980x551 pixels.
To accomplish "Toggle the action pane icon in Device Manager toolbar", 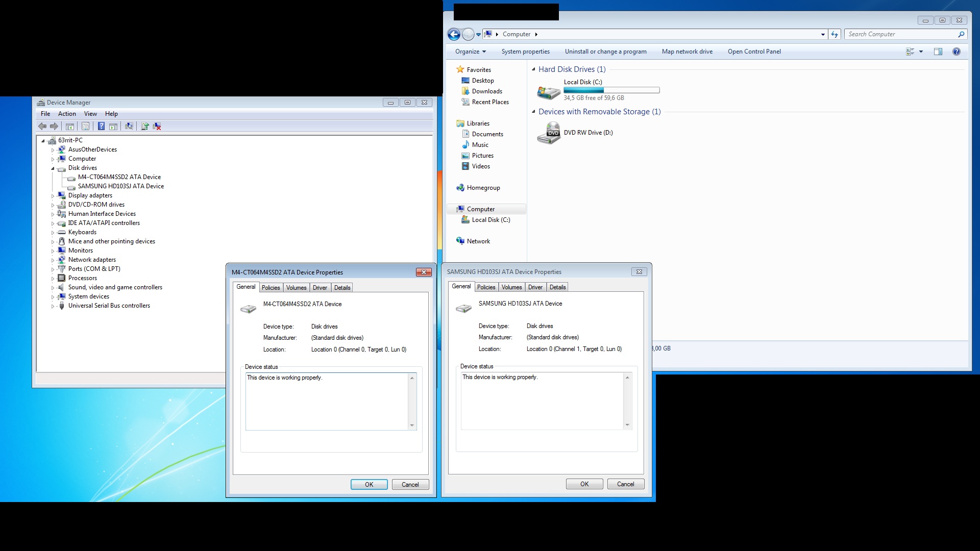I will (x=113, y=127).
